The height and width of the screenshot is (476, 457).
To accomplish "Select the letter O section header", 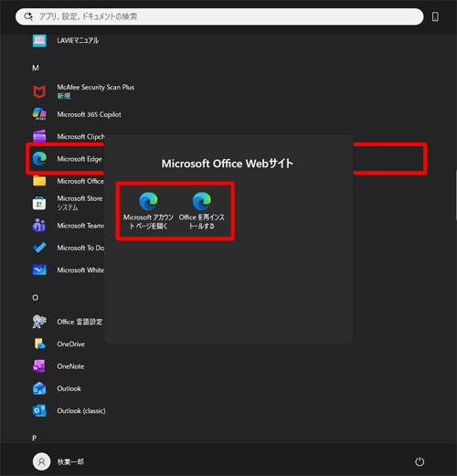I will point(36,298).
